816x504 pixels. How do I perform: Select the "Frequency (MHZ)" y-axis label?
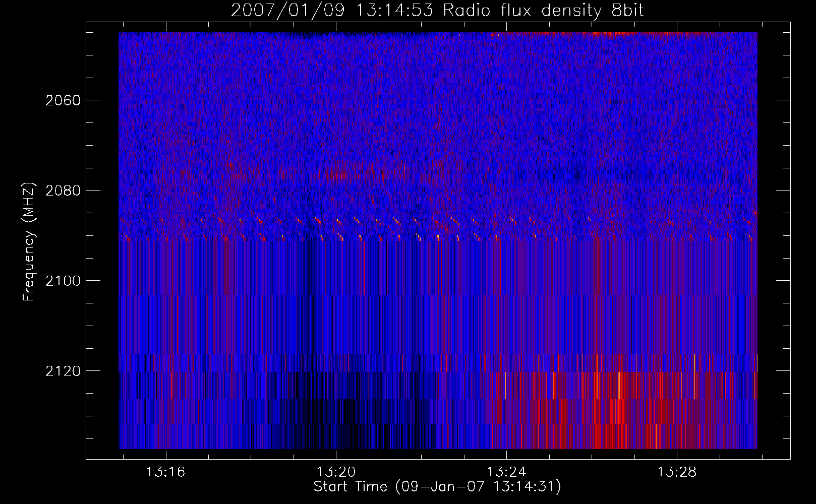[x=29, y=242]
